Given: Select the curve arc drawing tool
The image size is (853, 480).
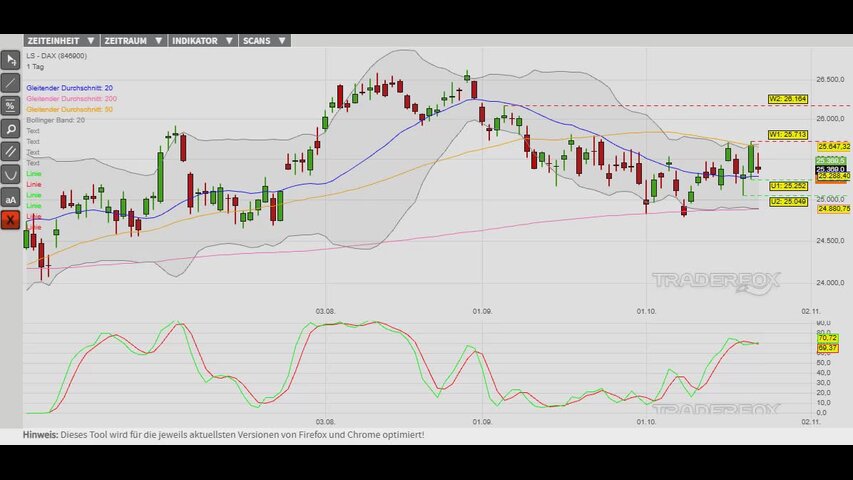Looking at the screenshot, I should click(x=10, y=175).
